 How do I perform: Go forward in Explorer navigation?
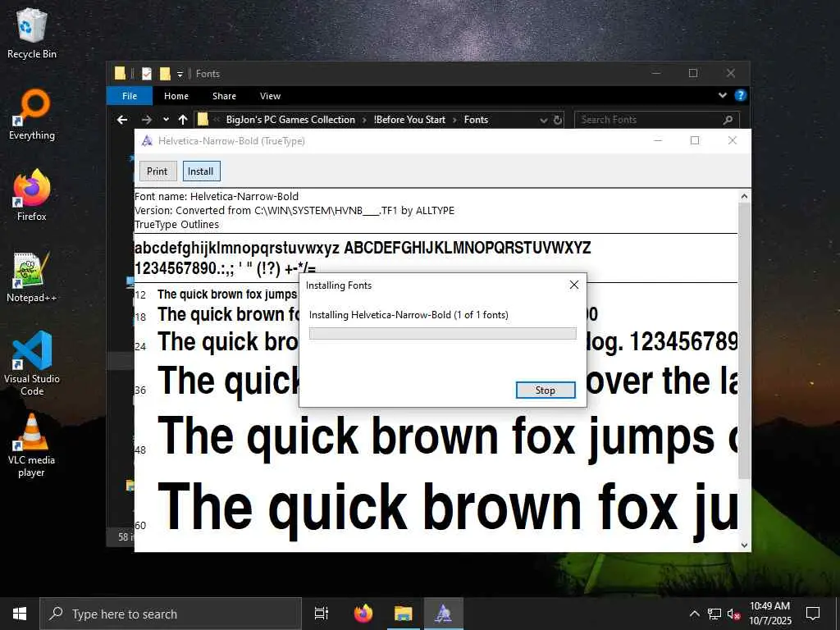tap(146, 120)
